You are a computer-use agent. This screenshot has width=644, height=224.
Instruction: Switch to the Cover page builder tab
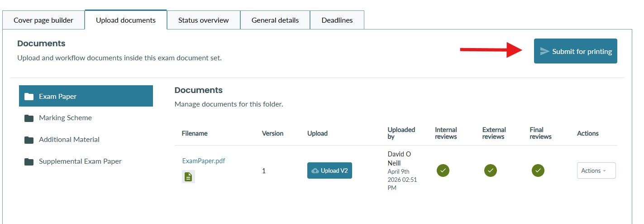[x=43, y=20]
